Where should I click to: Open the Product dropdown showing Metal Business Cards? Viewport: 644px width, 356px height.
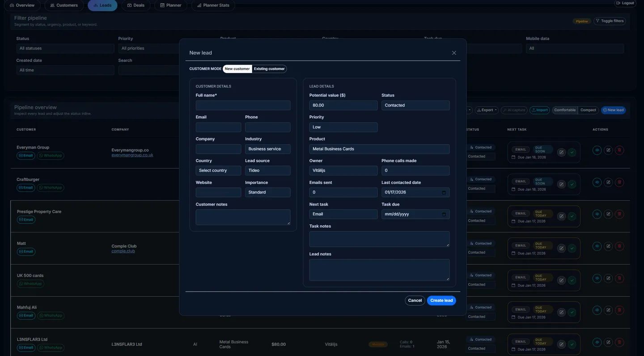pyautogui.click(x=379, y=149)
